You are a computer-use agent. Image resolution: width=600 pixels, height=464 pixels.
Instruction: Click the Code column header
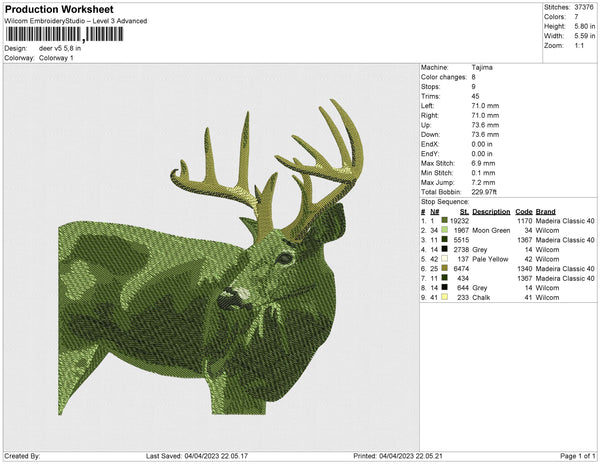[523, 212]
